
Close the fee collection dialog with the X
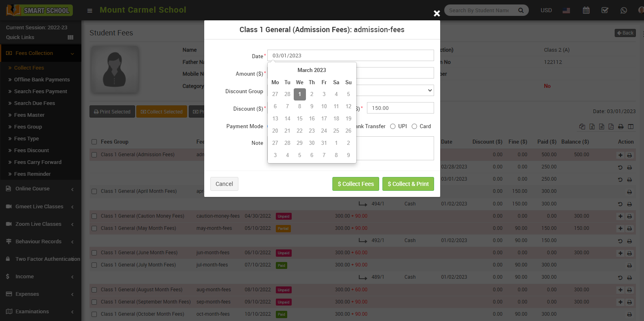(x=437, y=13)
